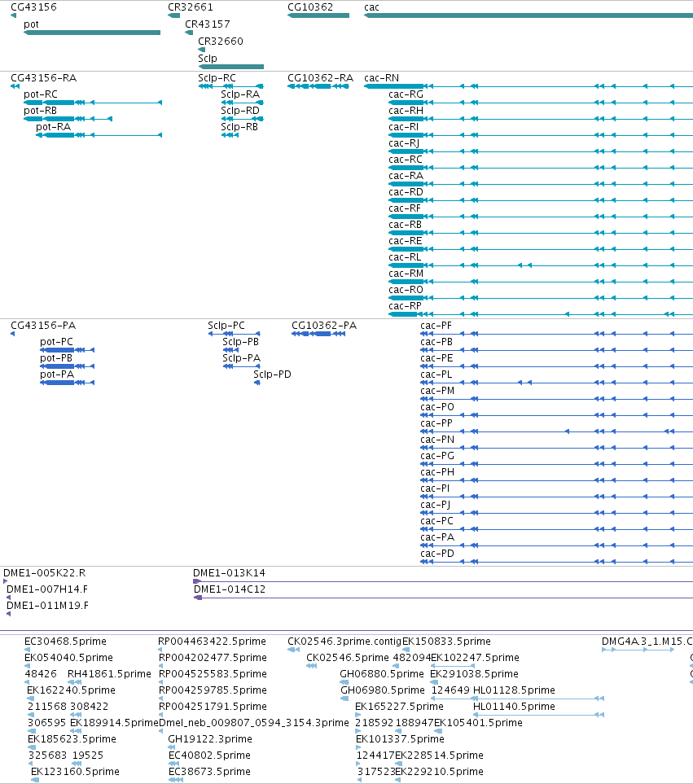
Task: Click the CG10362-PA protein label
Action: pyautogui.click(x=324, y=326)
